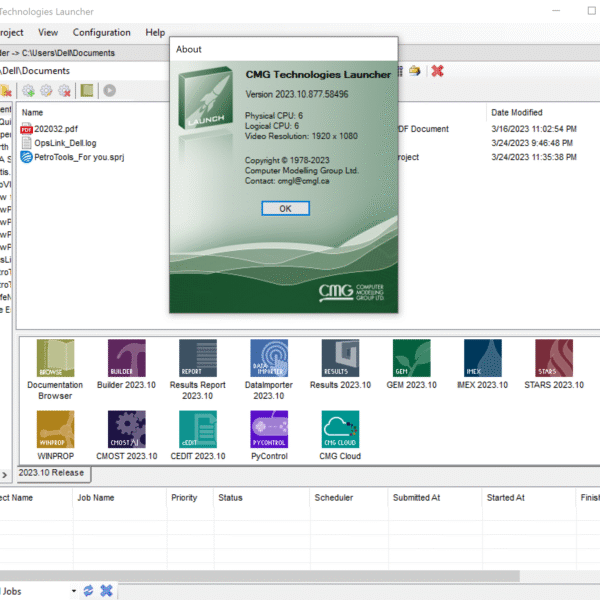Click the refresh jobs icon
Screen dimensions: 600x600
click(x=88, y=590)
